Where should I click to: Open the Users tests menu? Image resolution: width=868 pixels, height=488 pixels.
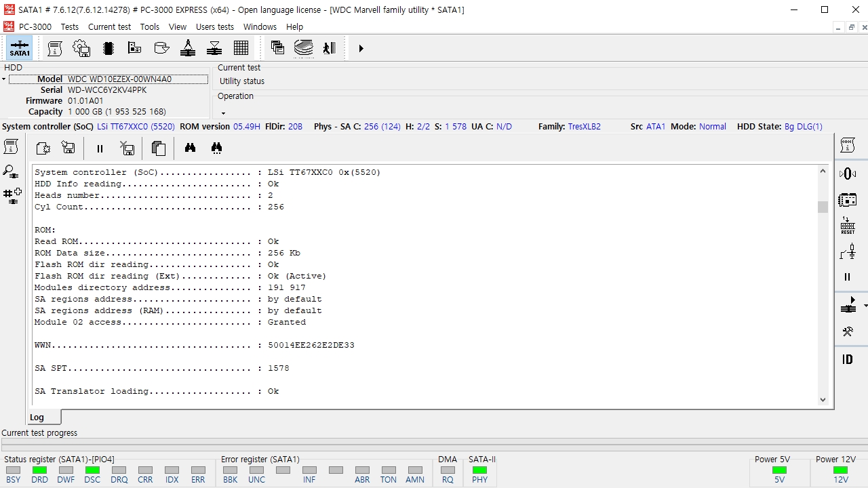click(214, 27)
